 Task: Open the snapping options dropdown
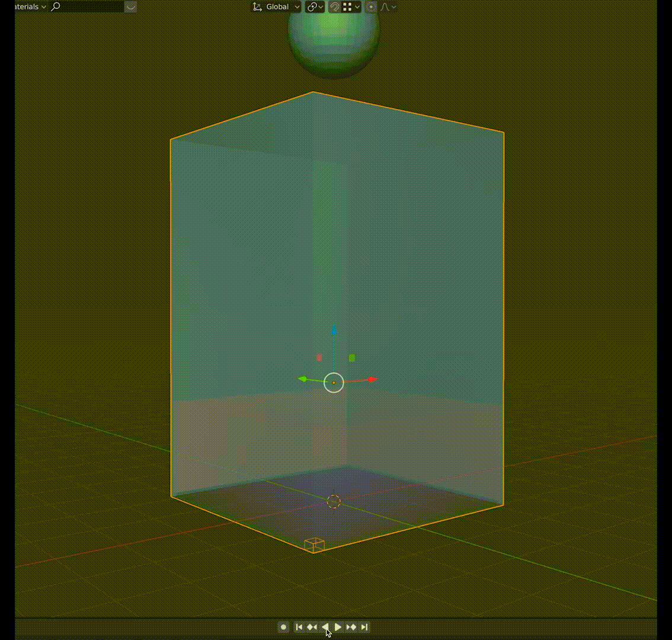356,7
